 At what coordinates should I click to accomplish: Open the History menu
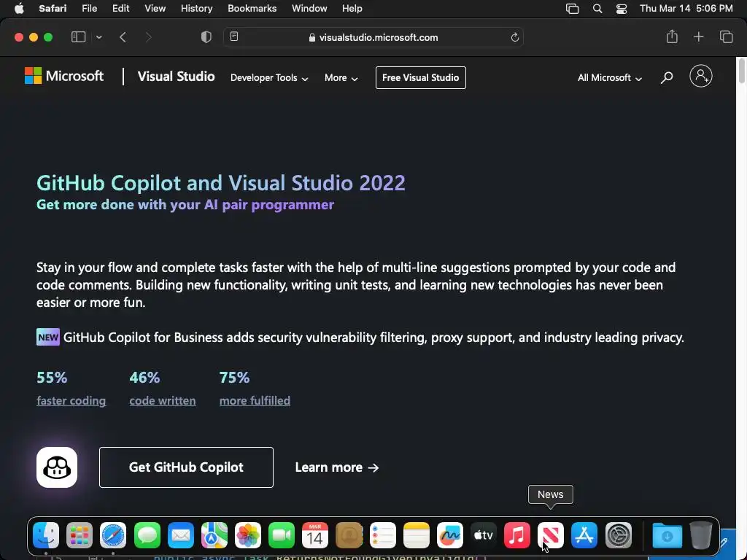click(x=196, y=9)
